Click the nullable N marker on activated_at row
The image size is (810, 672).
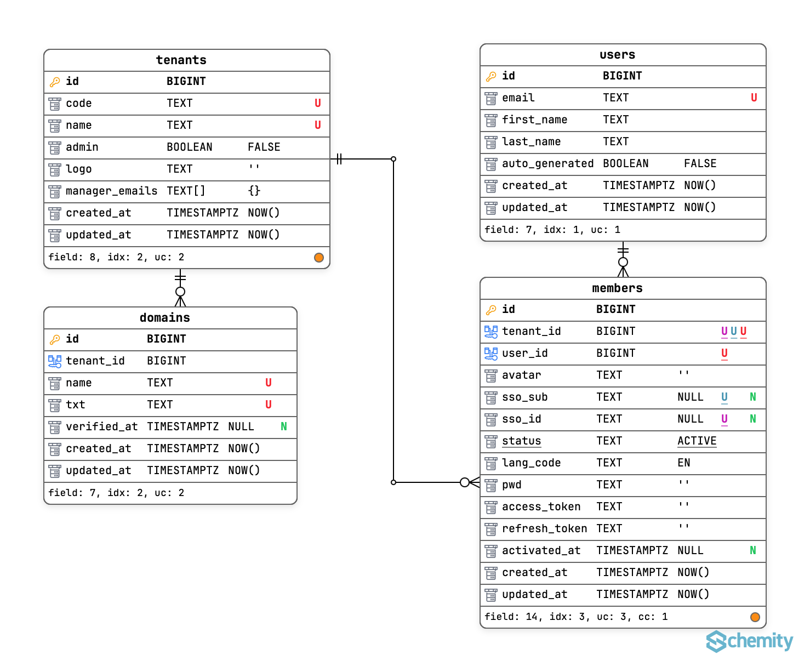pyautogui.click(x=753, y=550)
